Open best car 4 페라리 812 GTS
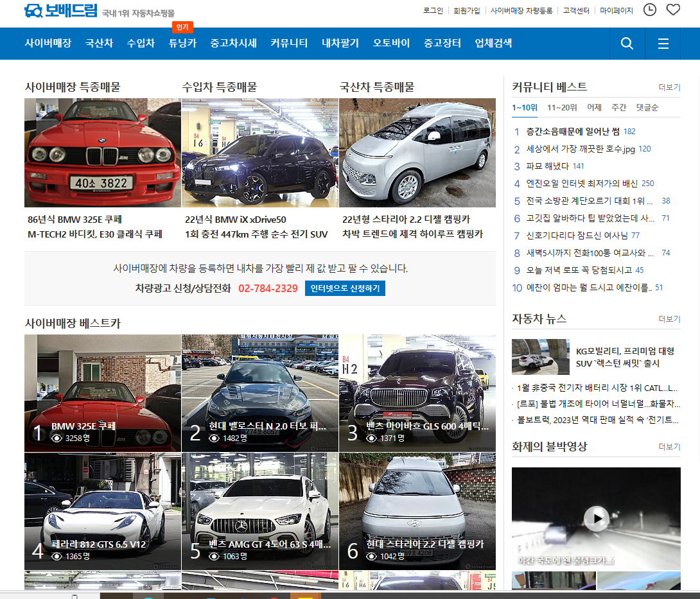 tap(103, 512)
